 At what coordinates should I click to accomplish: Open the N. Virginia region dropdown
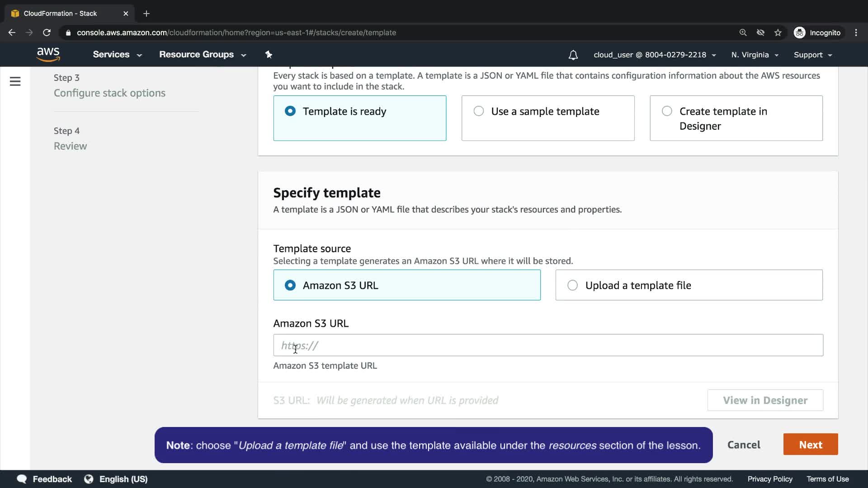(x=755, y=55)
